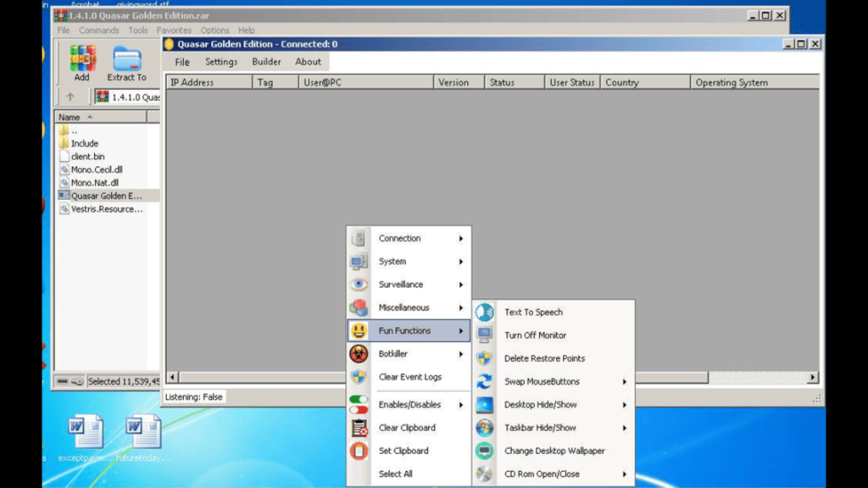Open the Builder menu

tap(266, 62)
